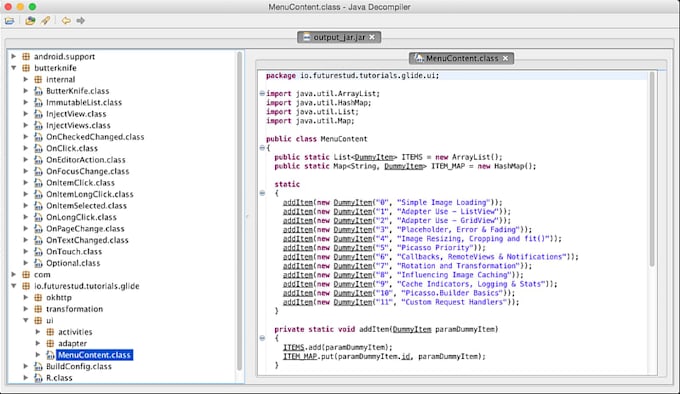
Task: Follow the ITEM_MAP link in put line
Action: [x=300, y=356]
